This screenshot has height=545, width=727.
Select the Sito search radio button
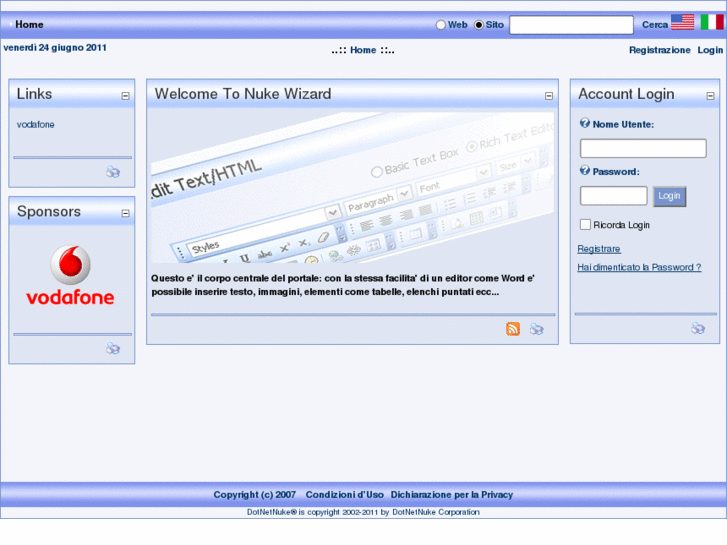click(x=478, y=25)
